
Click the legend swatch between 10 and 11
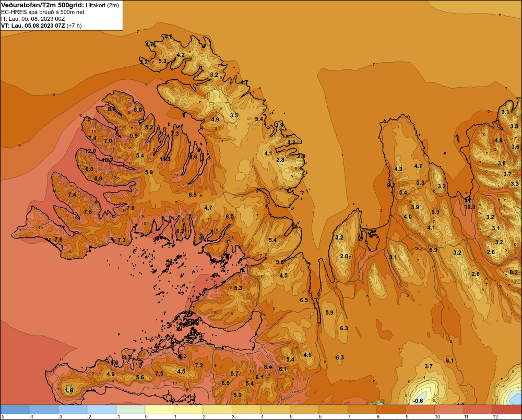449,410
